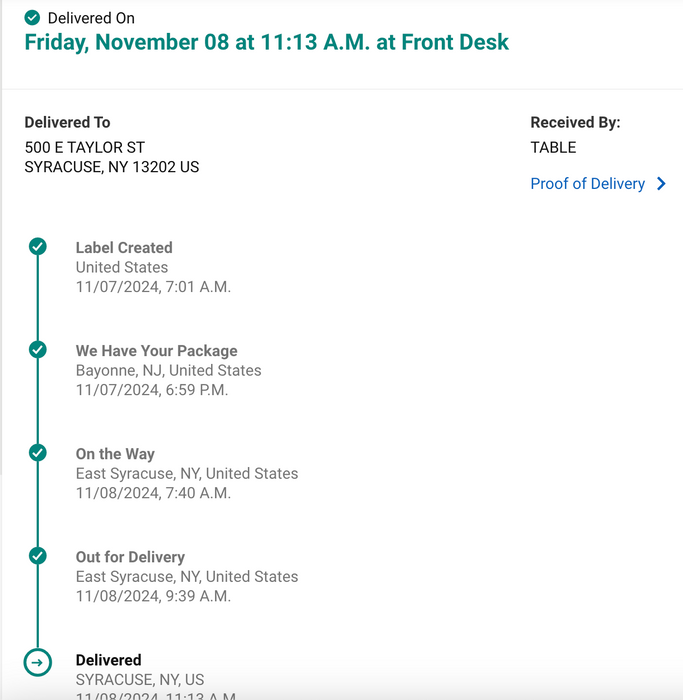Click Bayonne, NJ location text
Viewport: 683px width, 700px height.
click(168, 370)
